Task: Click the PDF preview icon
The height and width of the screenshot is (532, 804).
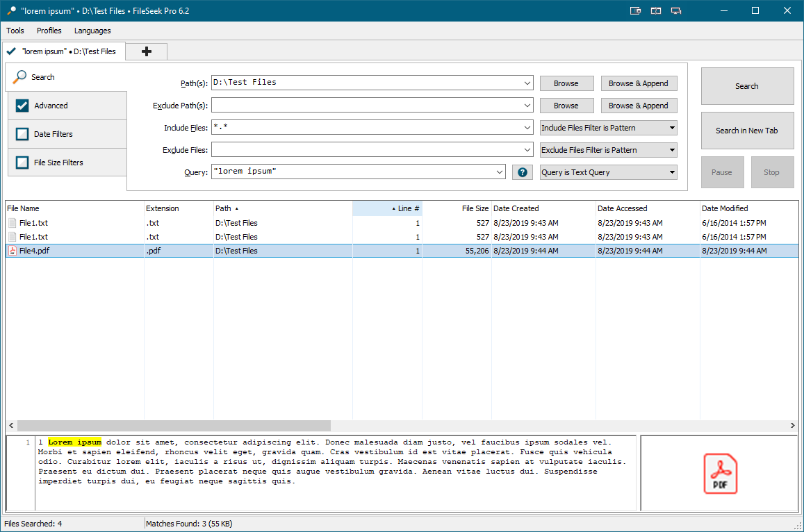Action: [x=720, y=474]
